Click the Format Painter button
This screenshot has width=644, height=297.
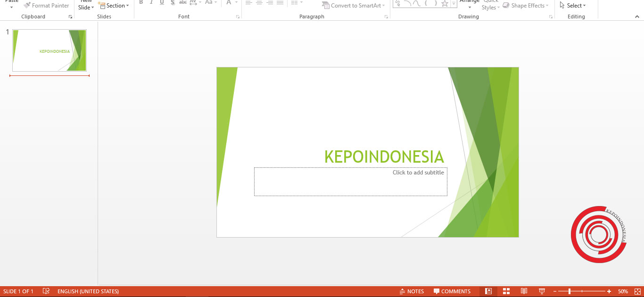(x=46, y=6)
